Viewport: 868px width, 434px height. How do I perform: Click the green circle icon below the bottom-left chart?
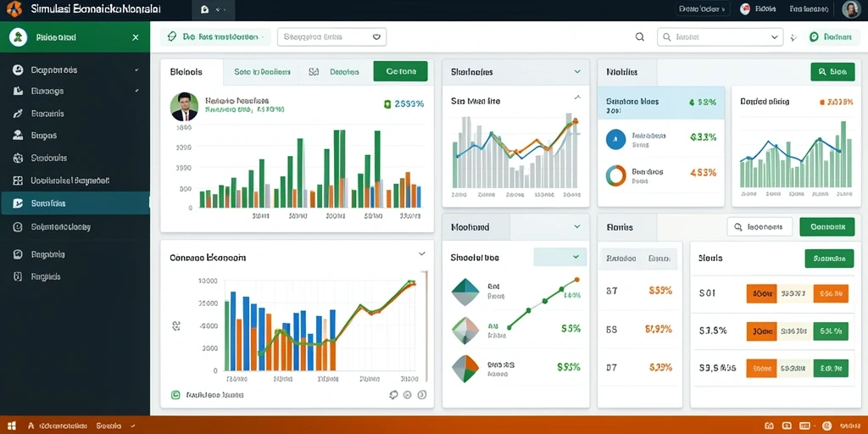click(x=175, y=395)
